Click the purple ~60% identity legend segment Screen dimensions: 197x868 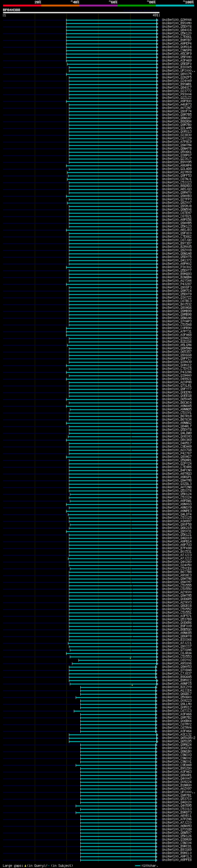coord(98,6)
